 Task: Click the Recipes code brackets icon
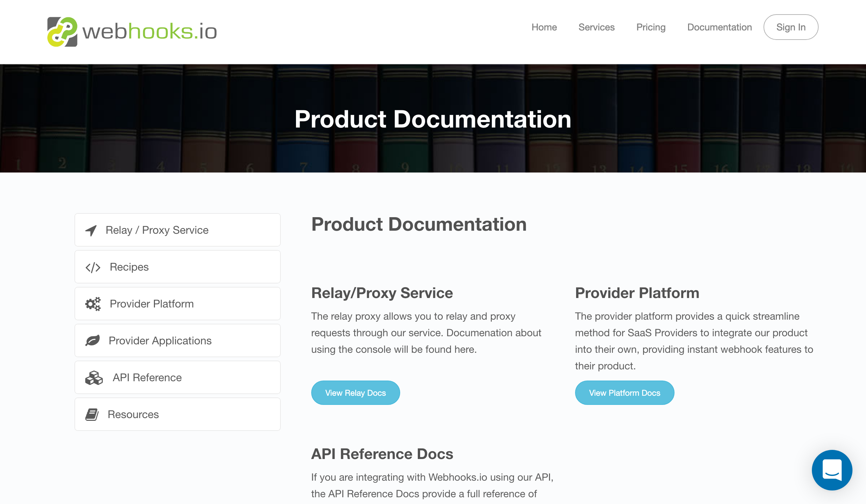click(x=93, y=267)
